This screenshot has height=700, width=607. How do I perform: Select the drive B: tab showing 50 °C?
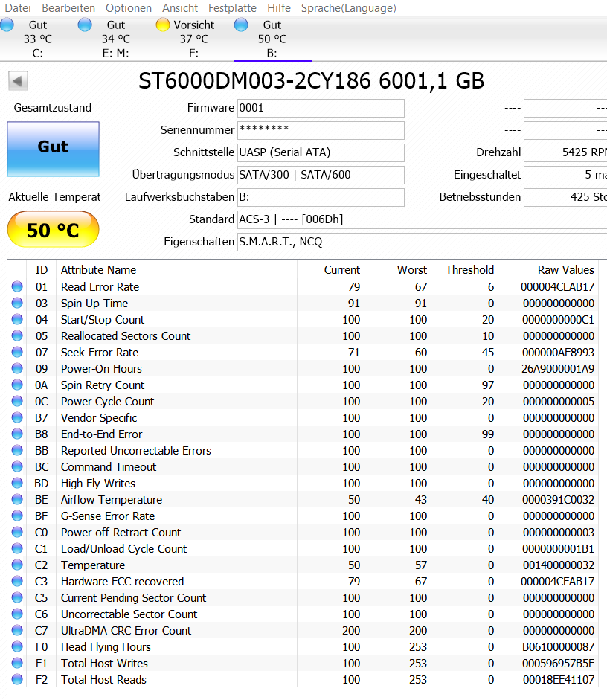coord(272,39)
